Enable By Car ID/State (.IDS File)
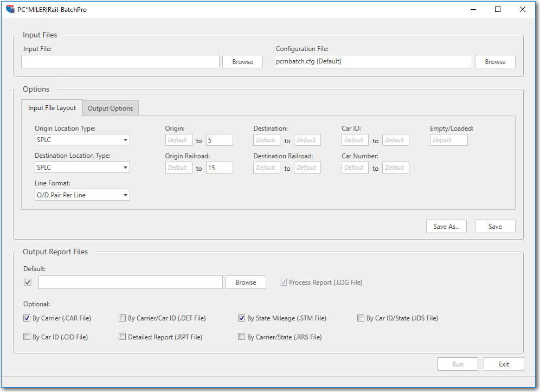The width and height of the screenshot is (540, 392). coord(361,318)
